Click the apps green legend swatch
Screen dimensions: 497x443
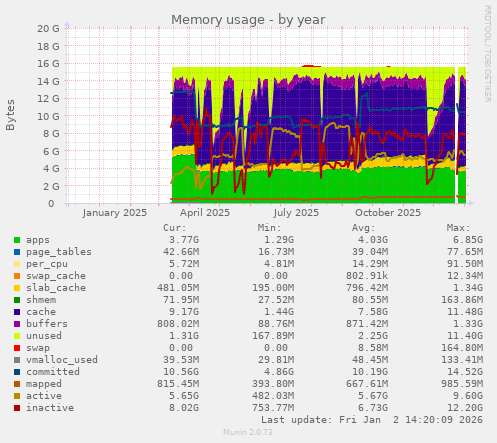(x=17, y=240)
